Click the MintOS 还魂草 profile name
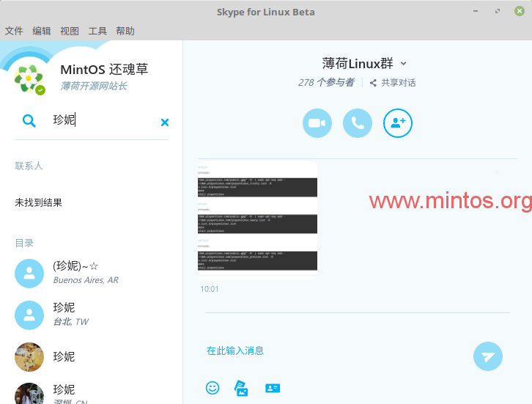The width and height of the screenshot is (532, 404). pos(104,70)
